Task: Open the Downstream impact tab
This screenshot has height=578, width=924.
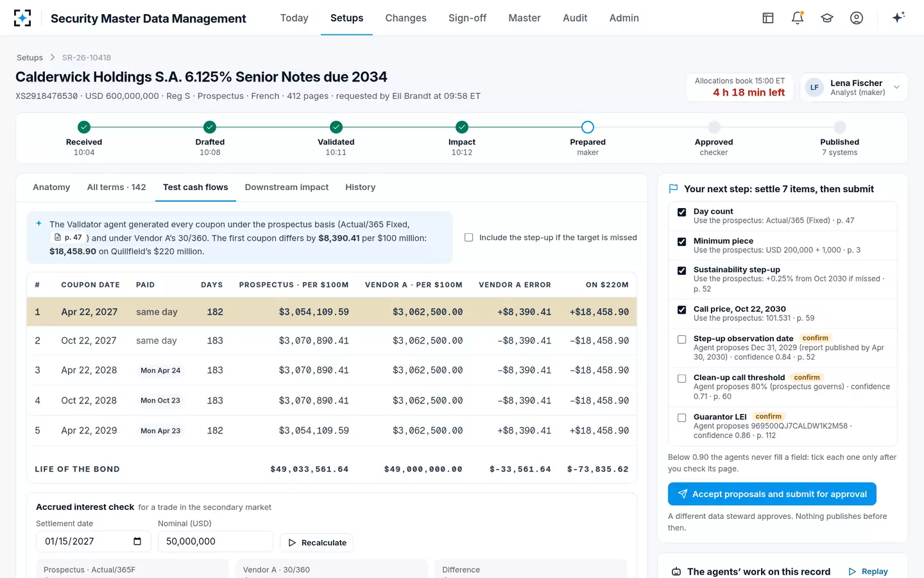Action: [x=287, y=188]
